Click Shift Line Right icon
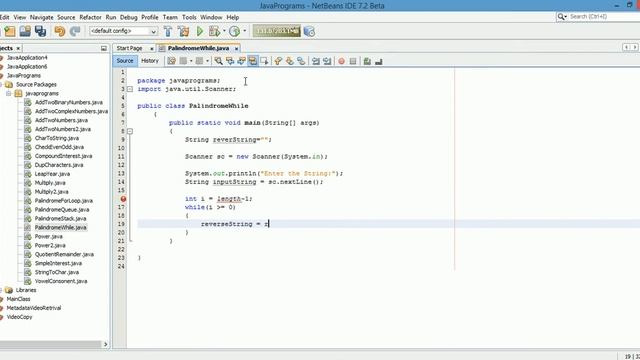 tap(327, 61)
